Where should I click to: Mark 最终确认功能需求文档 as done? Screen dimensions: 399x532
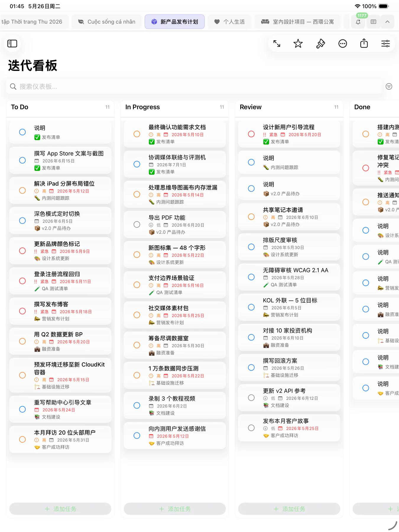137,134
